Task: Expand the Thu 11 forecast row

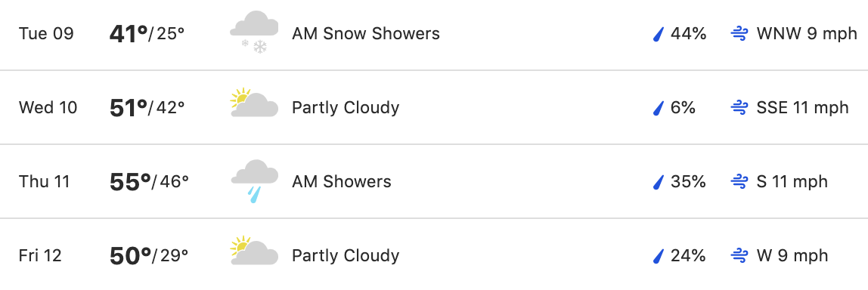Action: tap(434, 181)
